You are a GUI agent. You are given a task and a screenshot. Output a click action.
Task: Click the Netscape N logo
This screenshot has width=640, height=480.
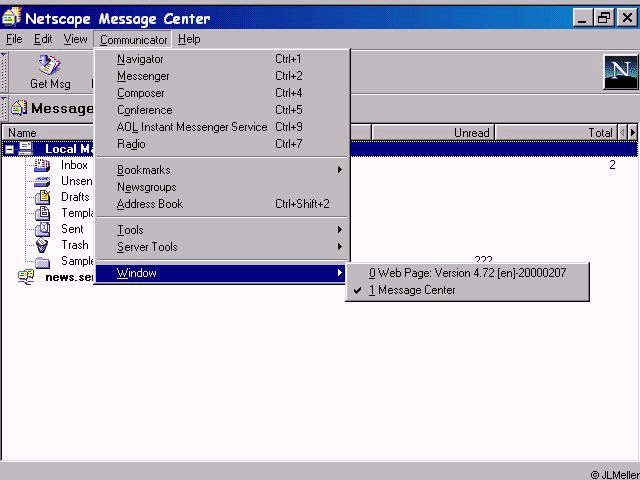pos(620,72)
